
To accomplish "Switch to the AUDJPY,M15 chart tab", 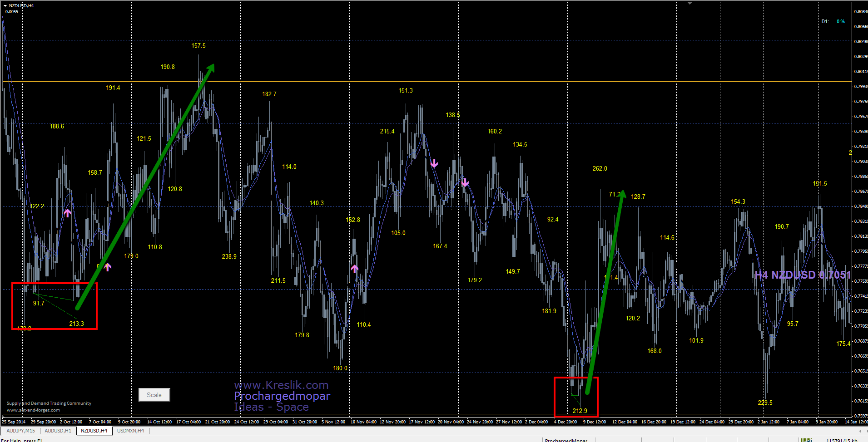I will (x=20, y=431).
